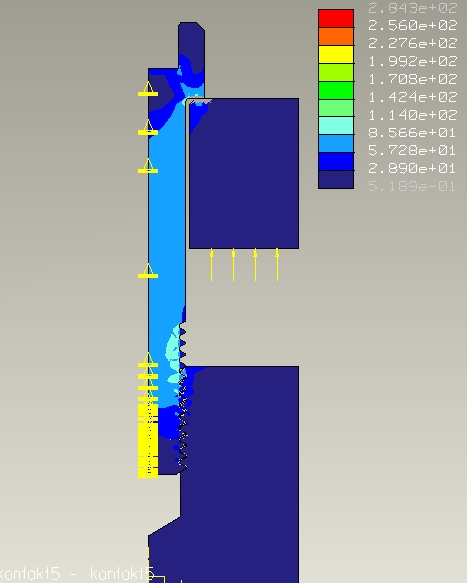Viewport: 467px width, 583px height.
Task: Select the darkest navy legend swatch
Action: point(336,180)
